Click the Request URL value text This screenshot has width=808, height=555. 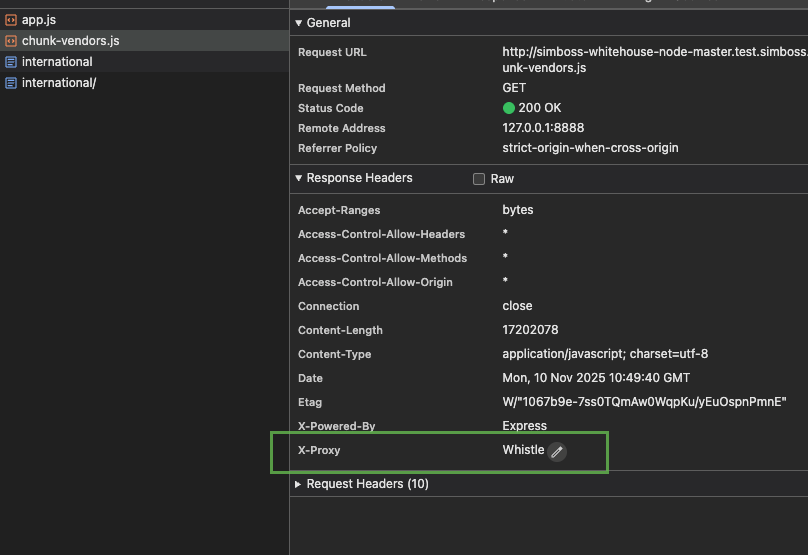653,51
